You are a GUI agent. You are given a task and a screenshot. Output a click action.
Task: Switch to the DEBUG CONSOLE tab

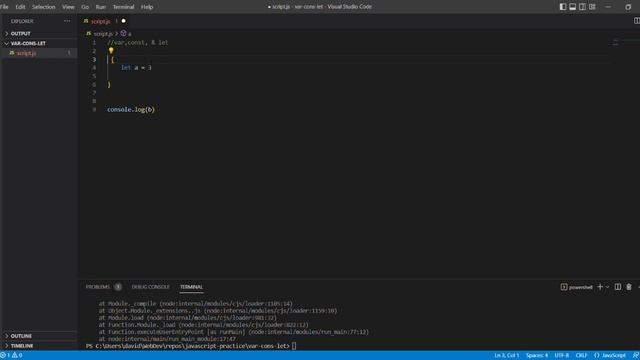point(151,287)
